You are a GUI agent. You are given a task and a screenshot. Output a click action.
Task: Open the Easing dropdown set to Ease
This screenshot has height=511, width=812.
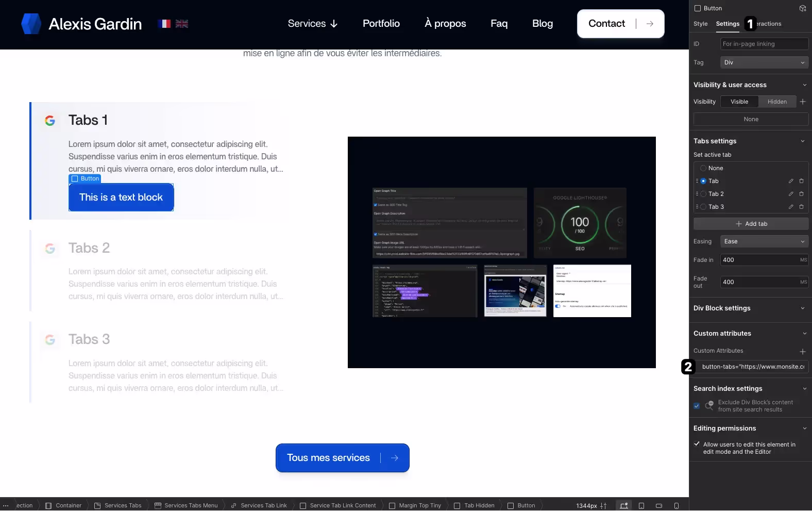point(764,241)
